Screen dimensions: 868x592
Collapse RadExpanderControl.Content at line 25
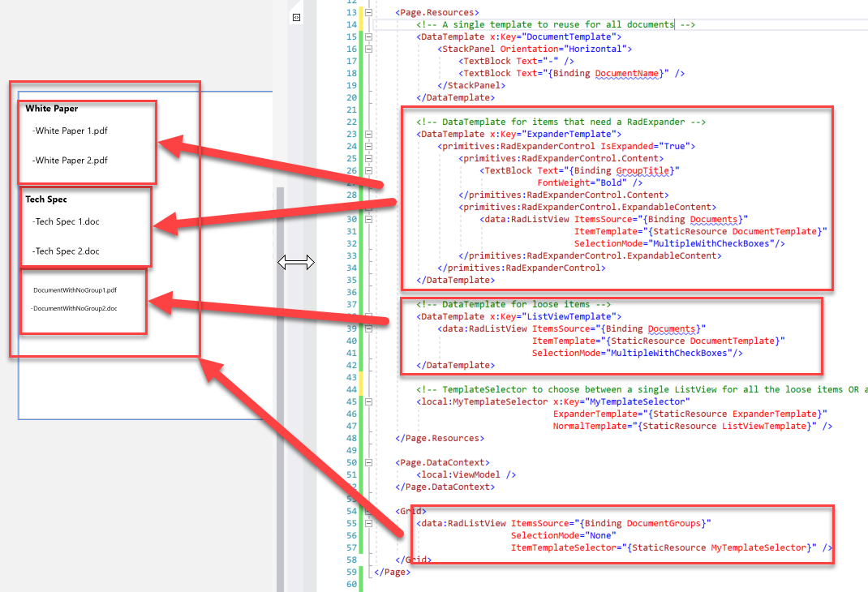coord(368,158)
